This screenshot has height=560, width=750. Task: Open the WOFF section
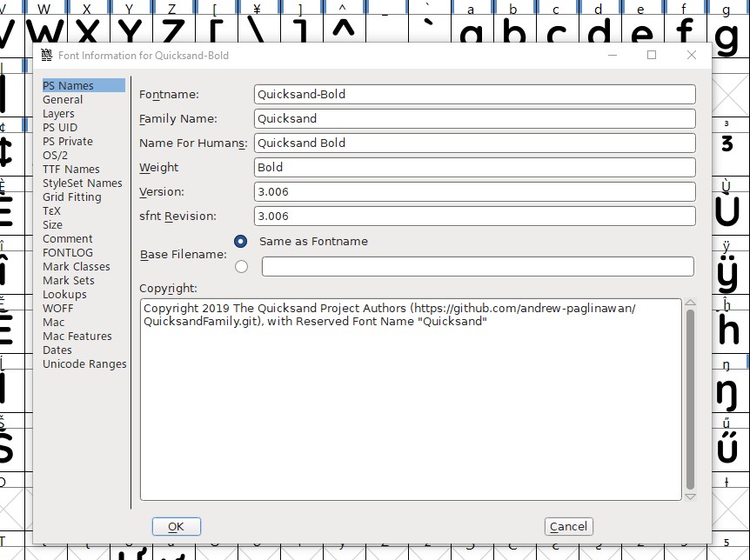click(58, 308)
